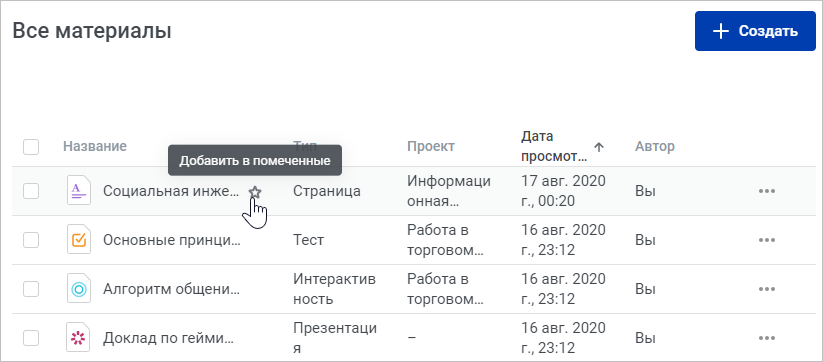Open more options for Алгоритм общени… row
The height and width of the screenshot is (362, 823).
(x=767, y=289)
